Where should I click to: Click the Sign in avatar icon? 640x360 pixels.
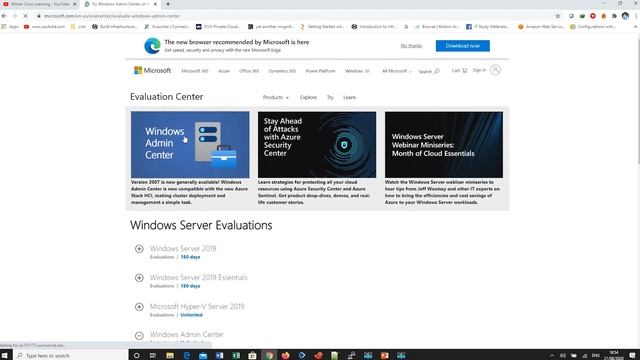point(495,70)
